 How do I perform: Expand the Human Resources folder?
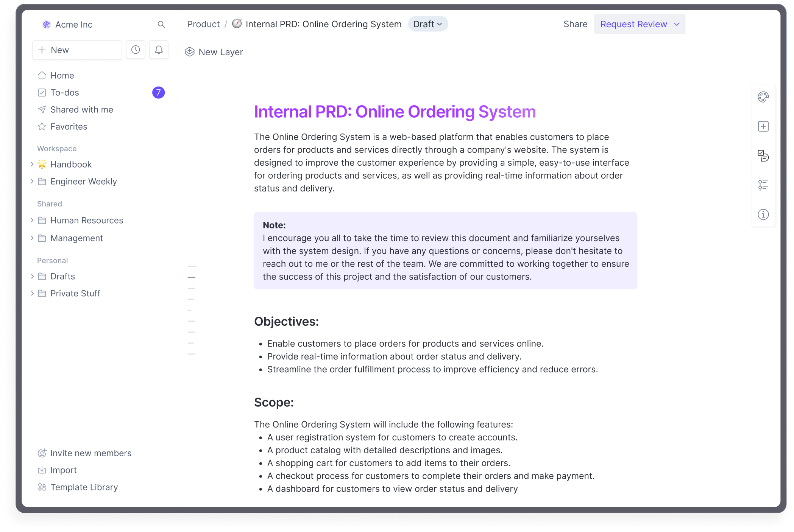(32, 220)
